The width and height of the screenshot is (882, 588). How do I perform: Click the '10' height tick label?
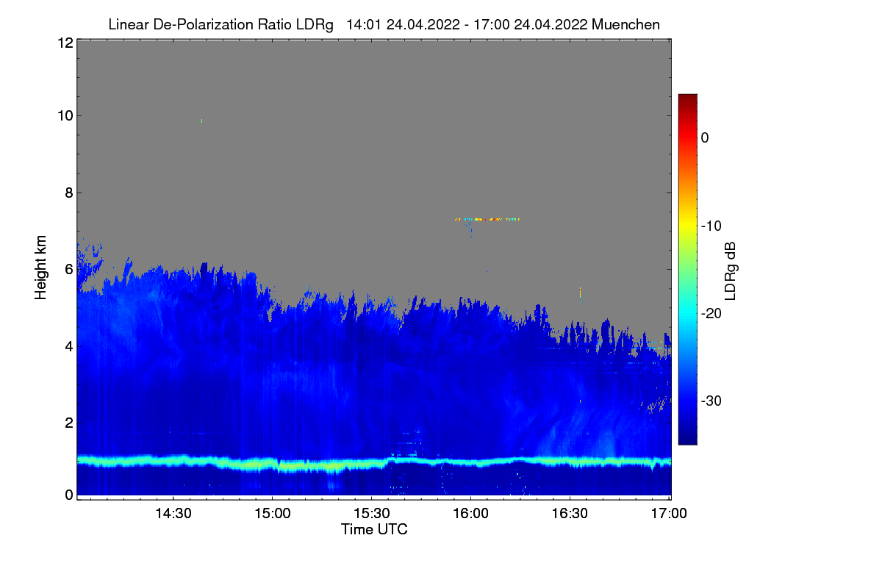(64, 115)
